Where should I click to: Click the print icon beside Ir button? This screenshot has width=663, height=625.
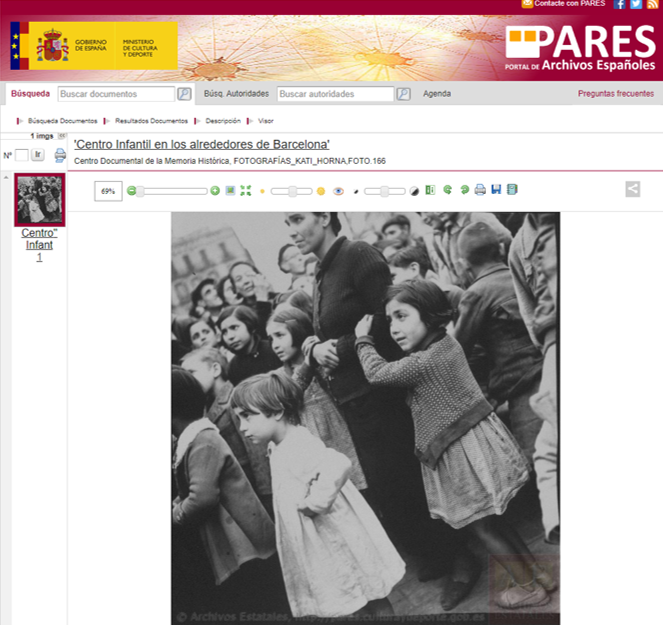point(60,155)
